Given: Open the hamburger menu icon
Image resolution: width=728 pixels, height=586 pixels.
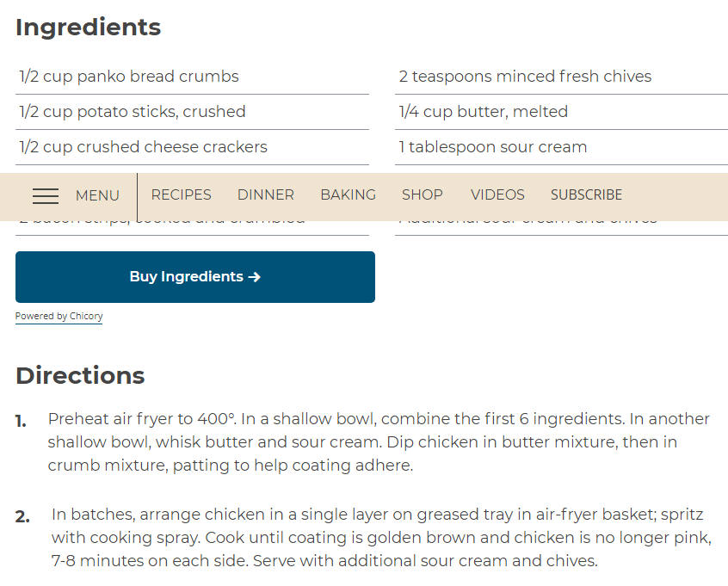Looking at the screenshot, I should click(46, 196).
